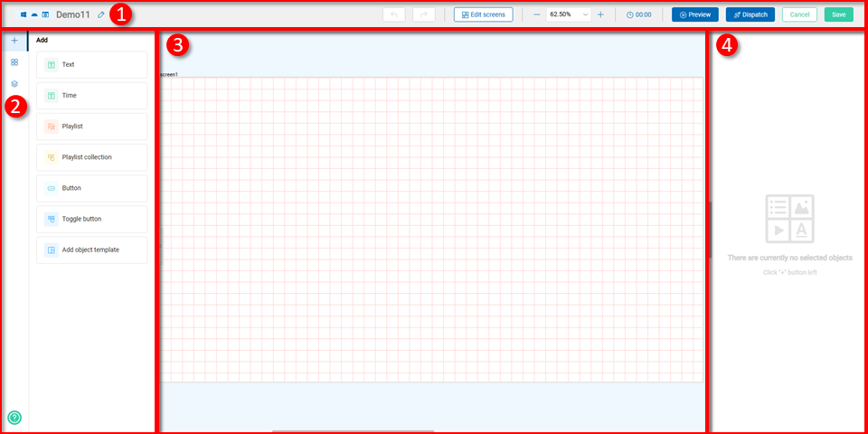The image size is (868, 434).
Task: Choose Add object template
Action: coord(91,250)
